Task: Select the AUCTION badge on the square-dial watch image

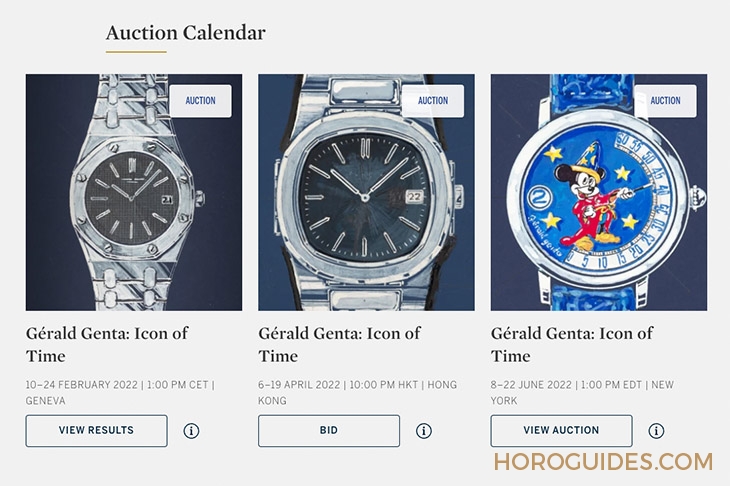Action: pos(433,101)
